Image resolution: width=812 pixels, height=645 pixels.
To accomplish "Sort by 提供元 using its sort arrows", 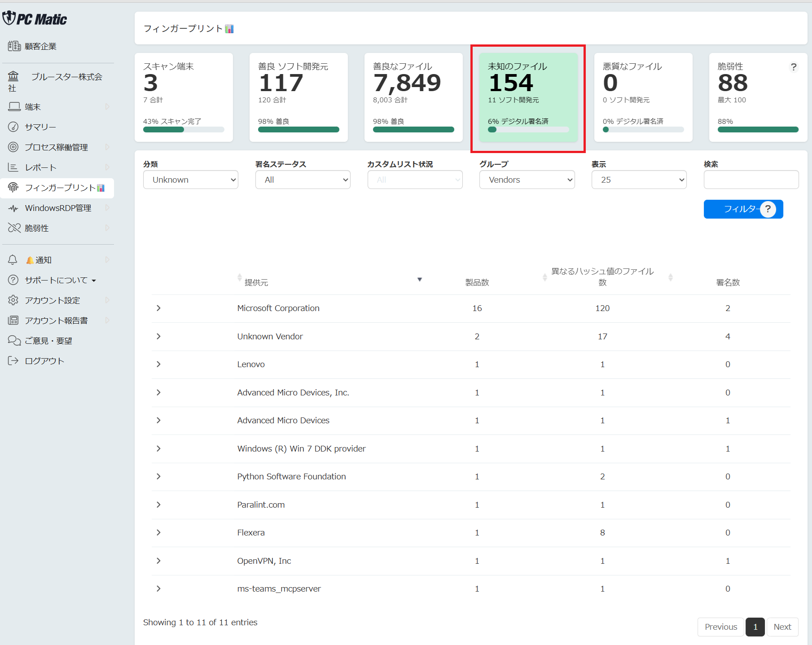I will tap(240, 277).
